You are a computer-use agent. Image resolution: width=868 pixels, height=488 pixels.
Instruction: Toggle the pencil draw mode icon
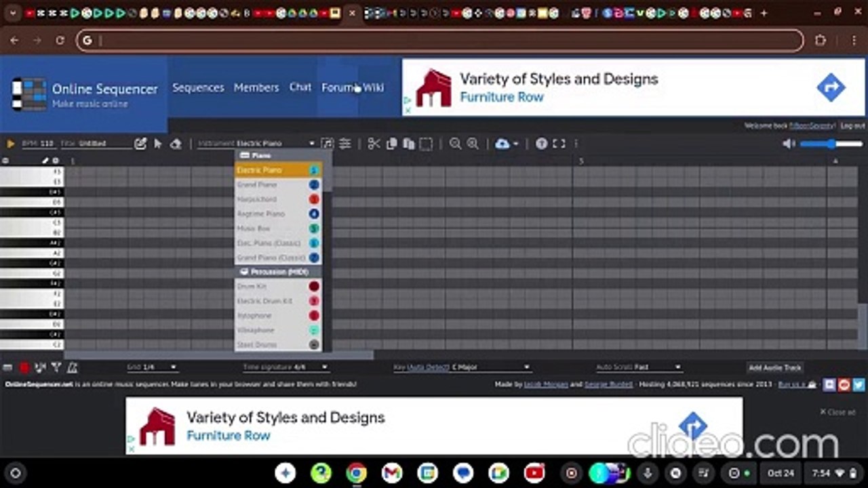(140, 144)
